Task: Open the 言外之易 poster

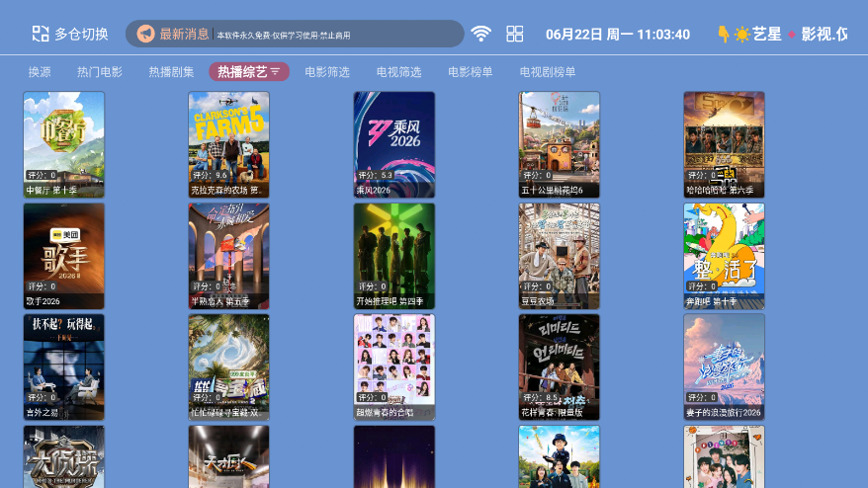Action: (63, 366)
